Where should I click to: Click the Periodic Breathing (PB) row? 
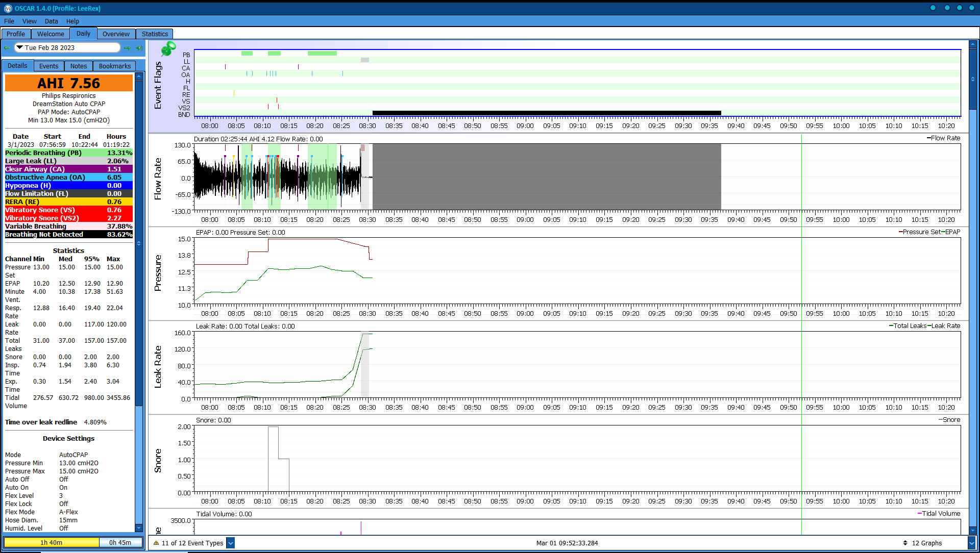(x=69, y=153)
